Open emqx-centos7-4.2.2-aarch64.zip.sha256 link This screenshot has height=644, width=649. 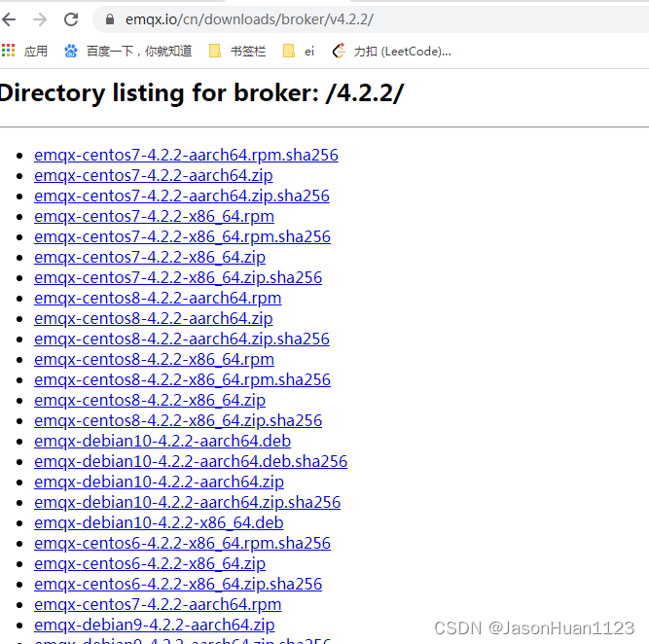coord(182,196)
